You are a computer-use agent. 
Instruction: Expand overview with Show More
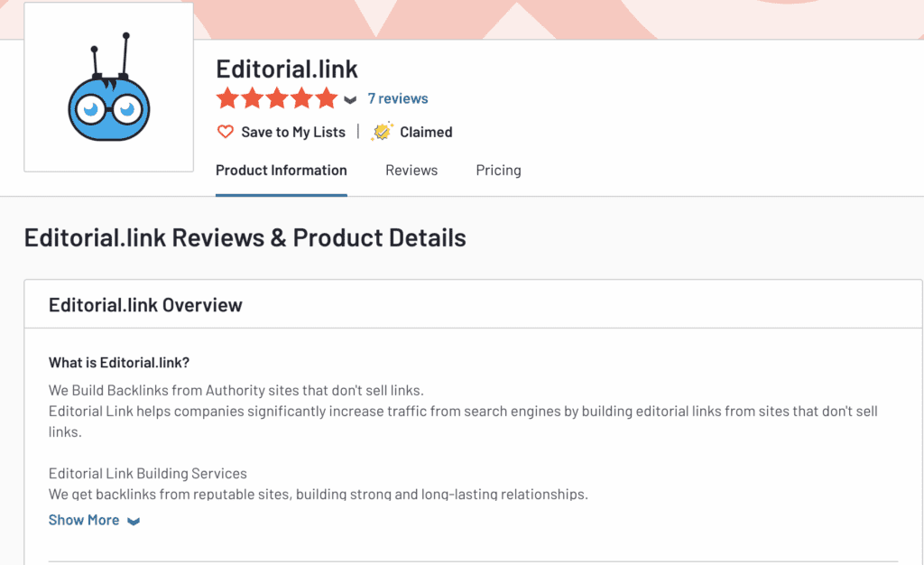[x=84, y=520]
